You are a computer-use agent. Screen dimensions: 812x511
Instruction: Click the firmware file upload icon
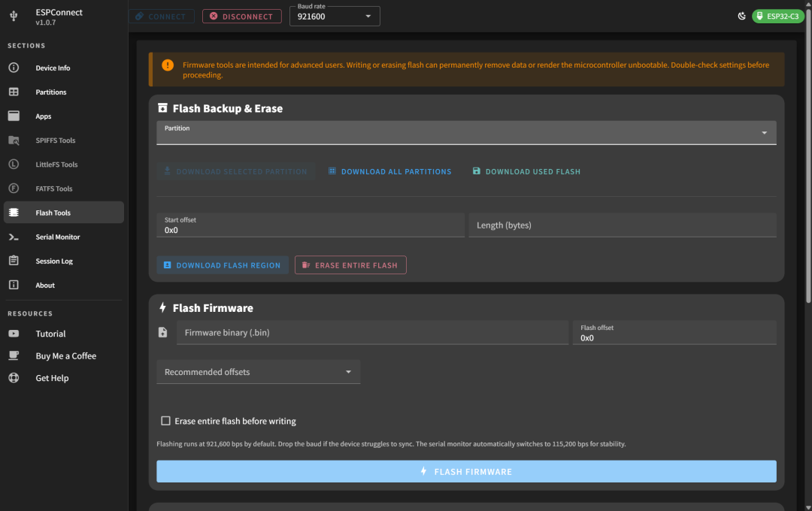[162, 332]
